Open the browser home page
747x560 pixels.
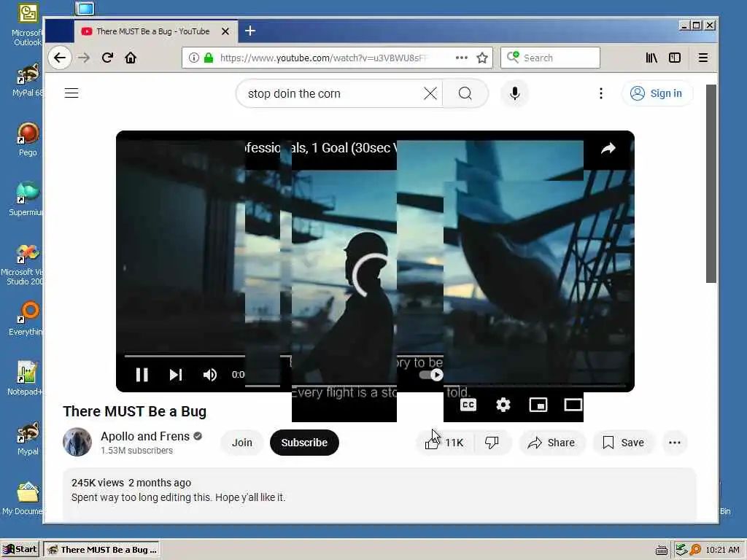click(131, 58)
